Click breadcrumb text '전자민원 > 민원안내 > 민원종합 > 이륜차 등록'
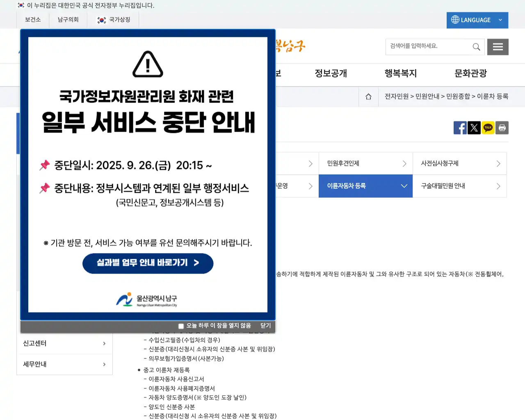Screen dimensions: 525x420 [x=446, y=96]
